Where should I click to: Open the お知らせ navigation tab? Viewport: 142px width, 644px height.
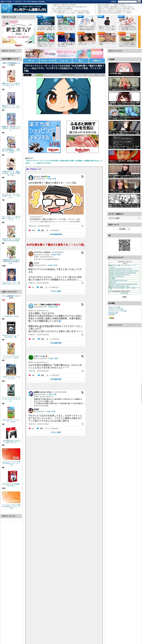[x=97, y=61]
